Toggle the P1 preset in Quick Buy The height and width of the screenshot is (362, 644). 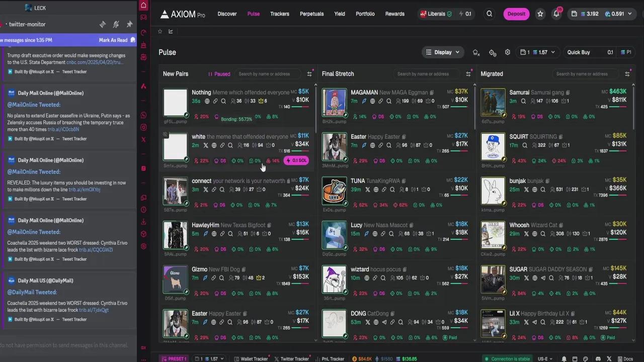tap(626, 52)
